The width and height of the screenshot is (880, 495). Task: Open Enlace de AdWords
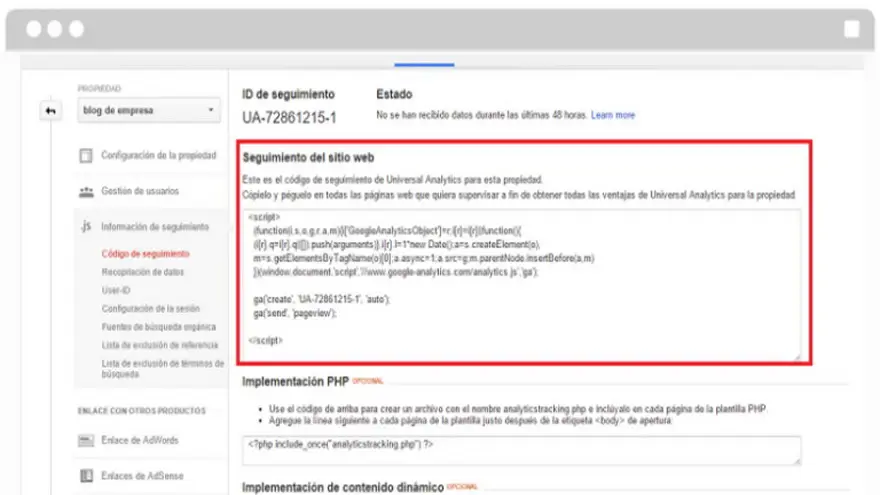click(x=140, y=441)
